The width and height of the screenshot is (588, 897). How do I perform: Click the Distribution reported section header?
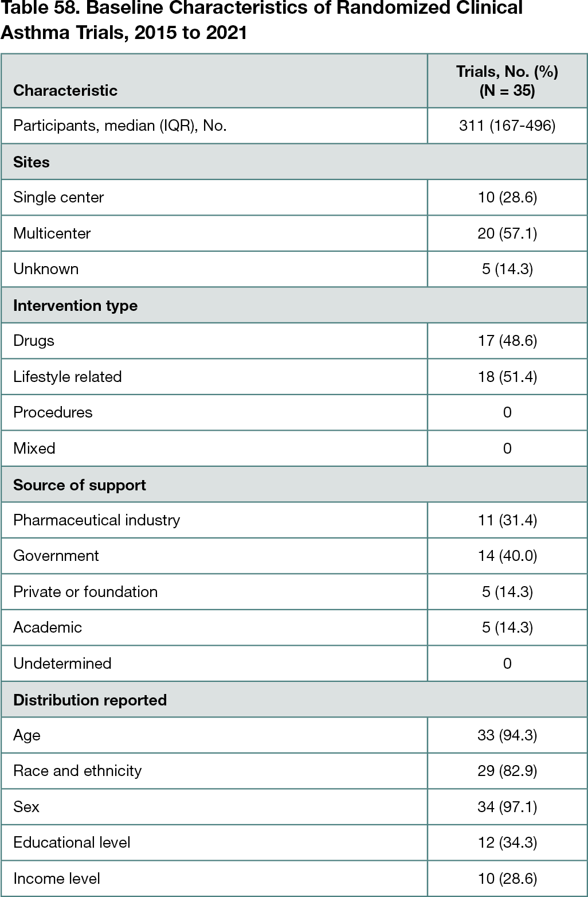90,700
